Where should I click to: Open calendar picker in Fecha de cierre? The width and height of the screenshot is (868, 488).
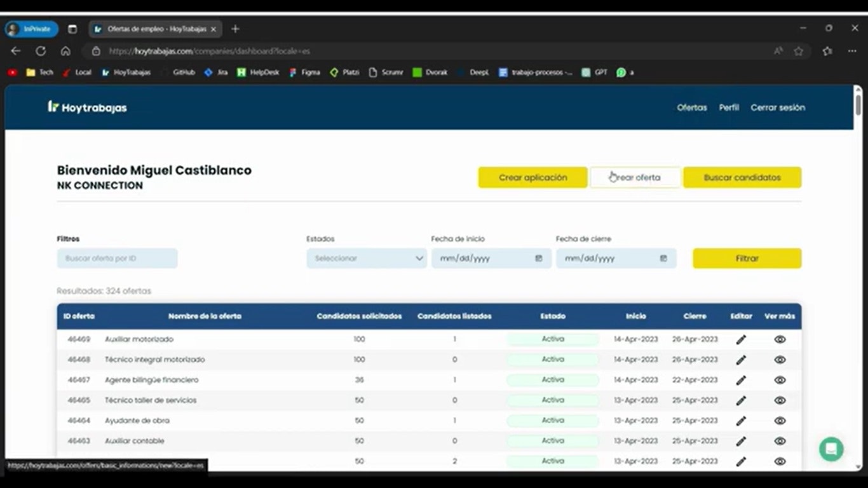663,259
